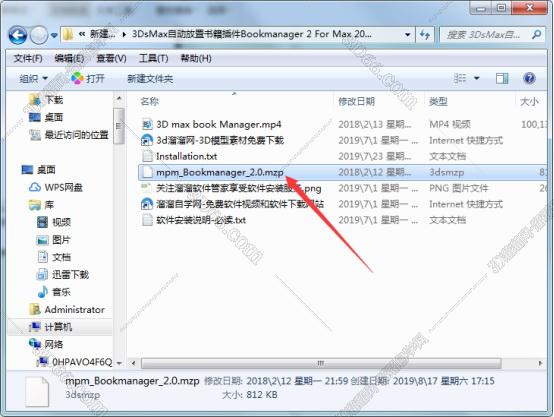Viewport: 554px width, 417px height.
Task: Select 3d溜溜网-3D模型素材免费下载 shortcut
Action: click(x=220, y=140)
